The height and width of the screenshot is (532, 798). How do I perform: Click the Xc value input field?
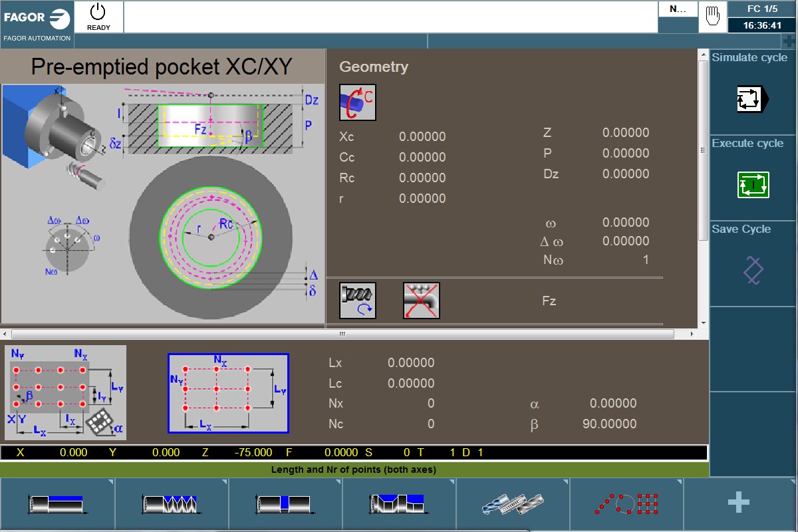click(x=423, y=136)
